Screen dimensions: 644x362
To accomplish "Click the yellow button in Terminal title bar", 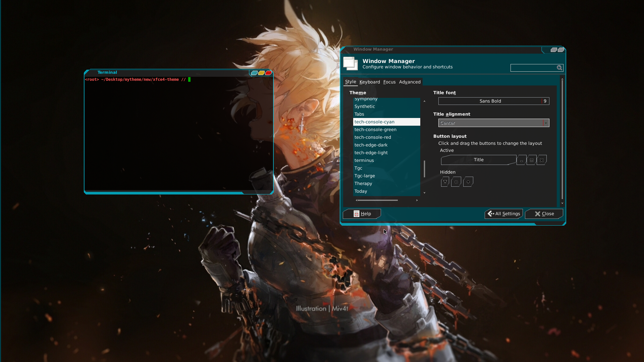I will (261, 73).
